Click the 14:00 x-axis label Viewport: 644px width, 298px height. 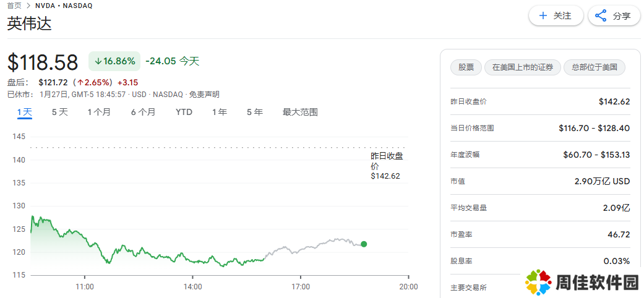pyautogui.click(x=192, y=287)
